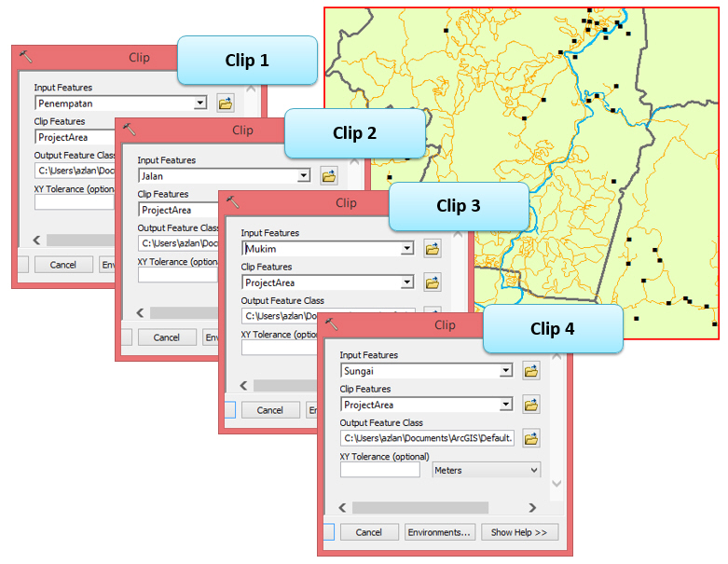728x564 pixels.
Task: Click scroll left arrow in Jalan Clip dialog
Action: (x=141, y=313)
